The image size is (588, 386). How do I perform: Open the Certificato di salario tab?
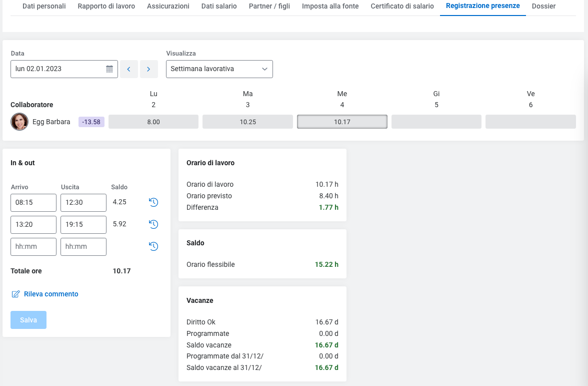(x=402, y=7)
